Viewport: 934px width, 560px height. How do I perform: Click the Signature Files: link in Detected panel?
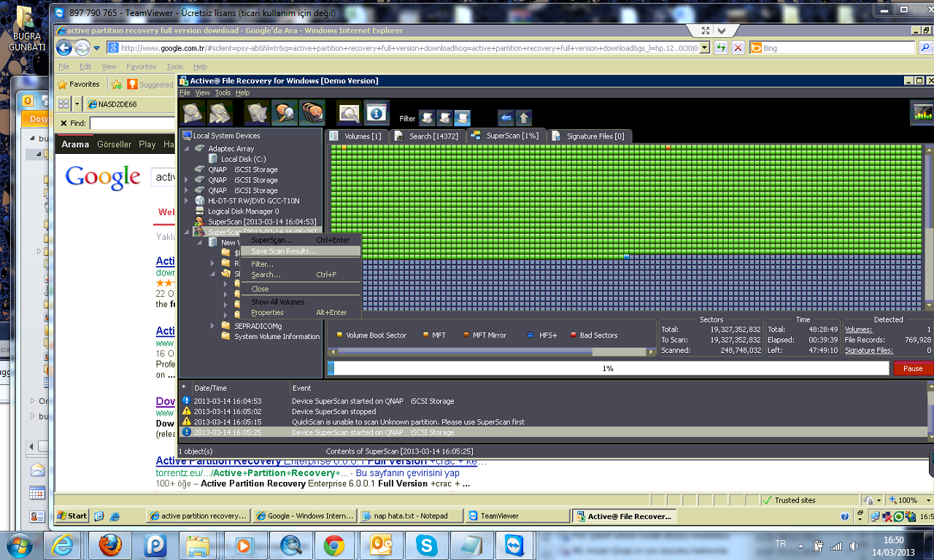(868, 350)
